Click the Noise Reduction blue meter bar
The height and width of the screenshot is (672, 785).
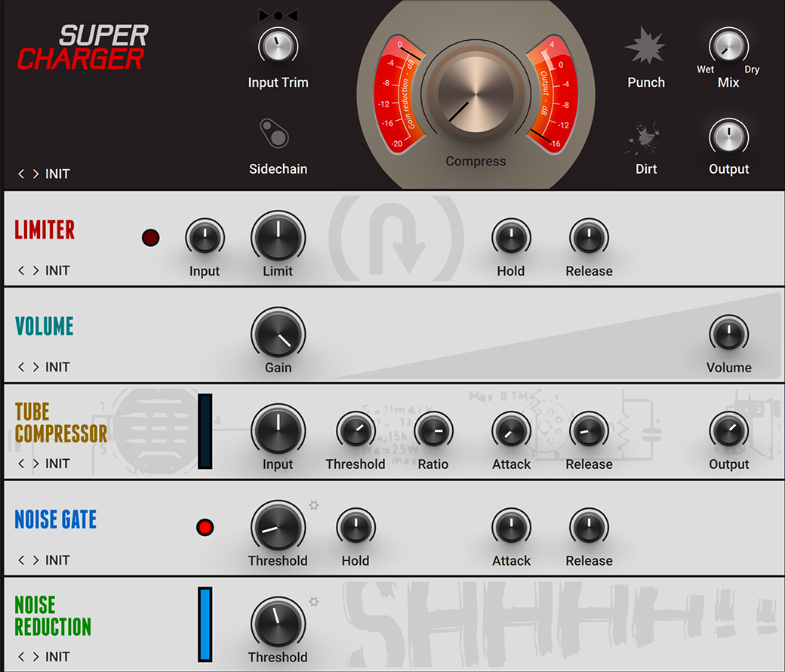[x=205, y=624]
